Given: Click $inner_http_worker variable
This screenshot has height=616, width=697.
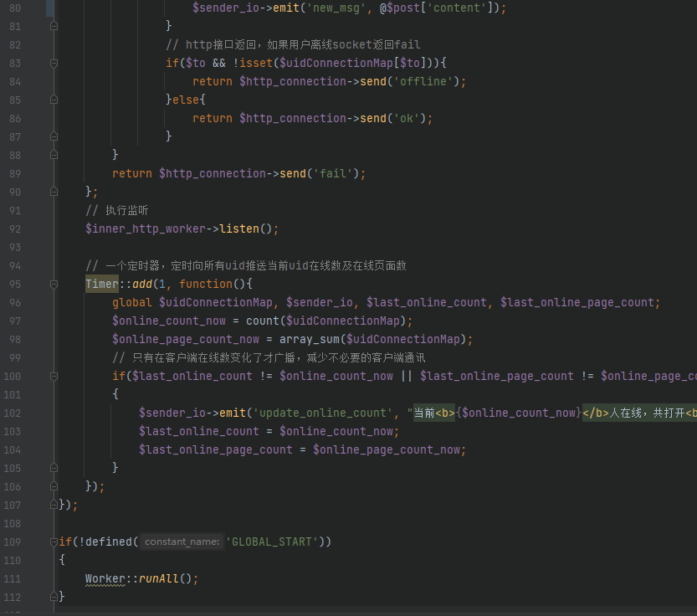Looking at the screenshot, I should pyautogui.click(x=146, y=228).
